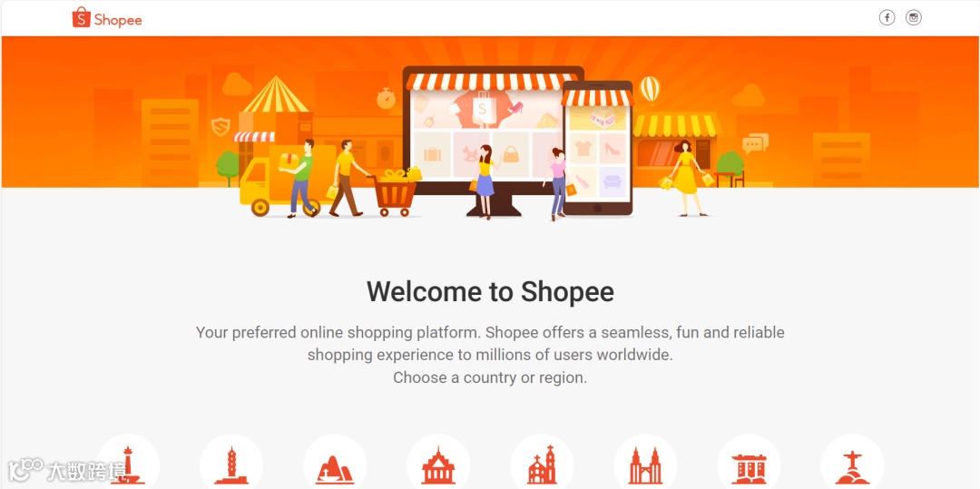Screen dimensions: 980x489
Task: Click the desktop monitor storefront illustration
Action: [x=493, y=141]
